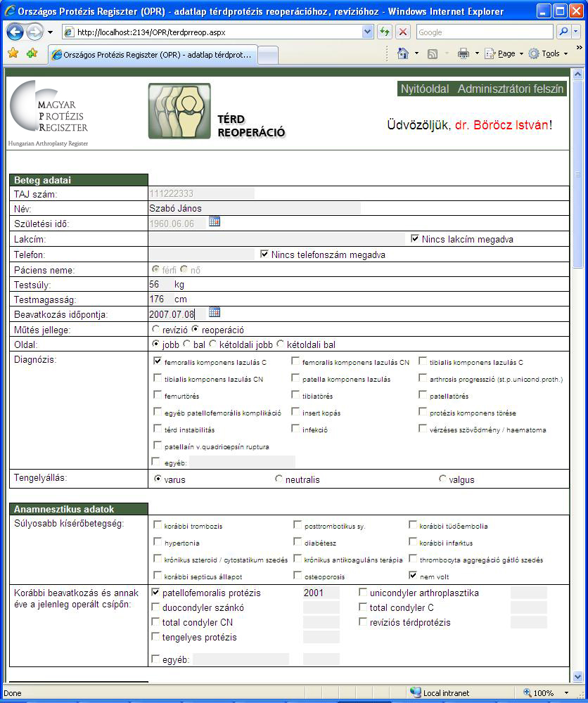
Task: Check the insert kopás checkbox
Action: [x=295, y=411]
